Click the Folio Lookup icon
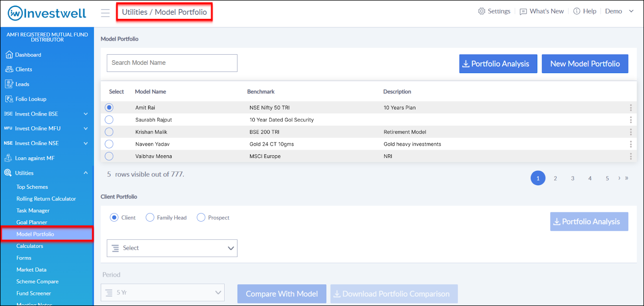Screen dimensions: 644x306 pyautogui.click(x=9, y=99)
